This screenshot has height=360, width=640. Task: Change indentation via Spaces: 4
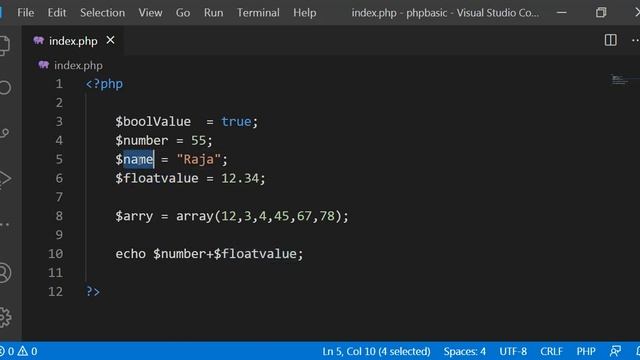point(464,351)
